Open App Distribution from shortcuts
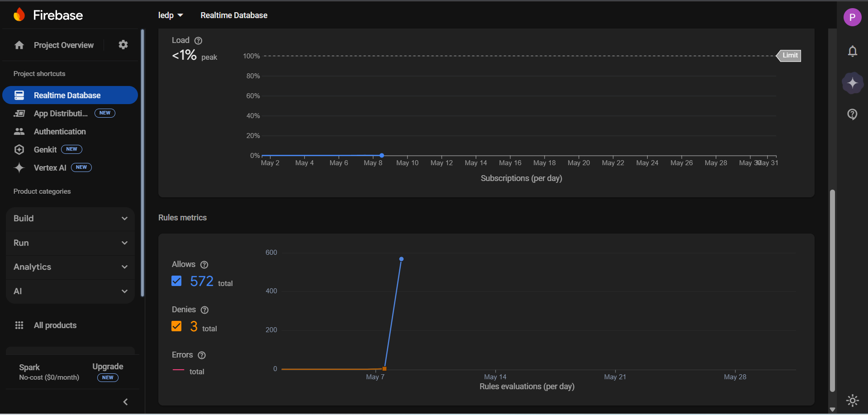868x415 pixels. pyautogui.click(x=70, y=113)
